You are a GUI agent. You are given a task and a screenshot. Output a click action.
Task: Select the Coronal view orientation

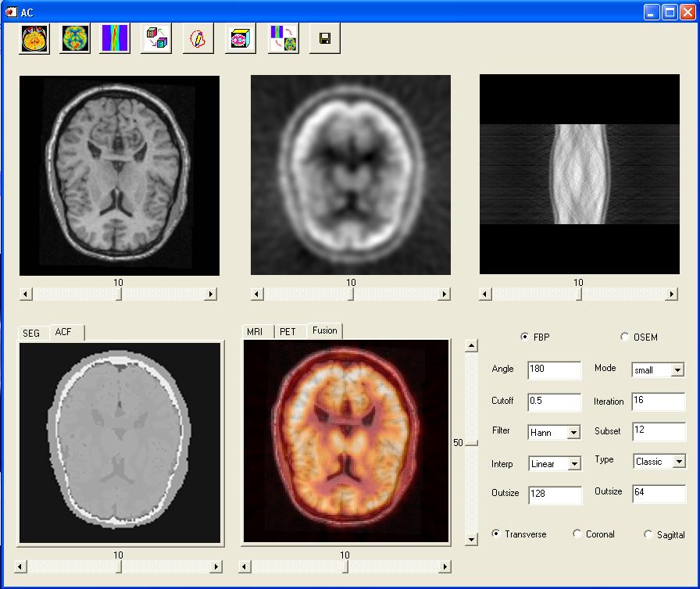[x=577, y=534]
